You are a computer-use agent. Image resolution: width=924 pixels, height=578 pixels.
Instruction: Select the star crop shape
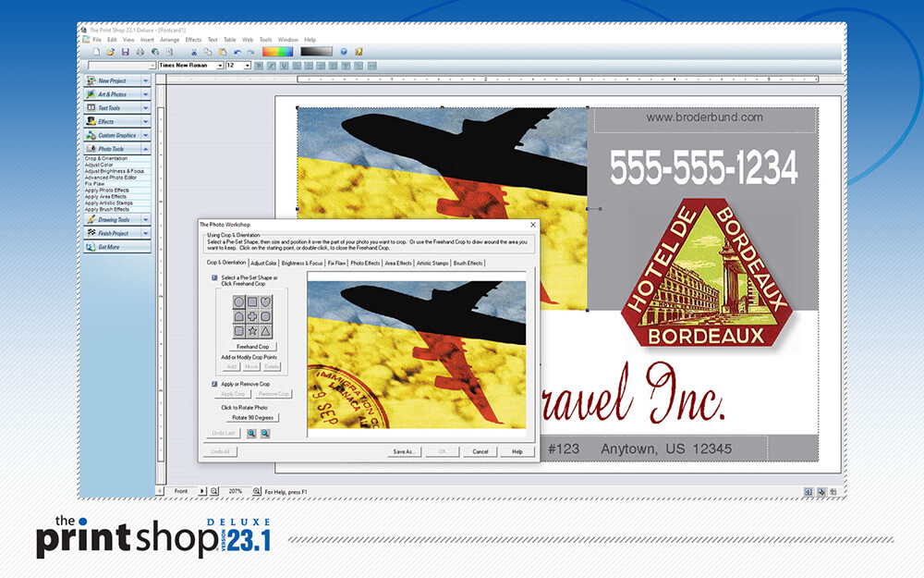pyautogui.click(x=252, y=331)
